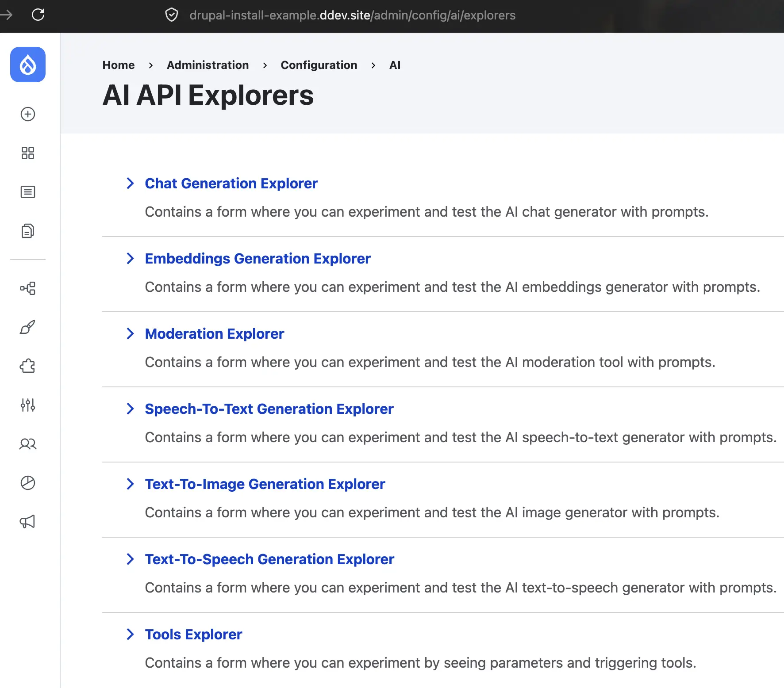Screen dimensions: 784x688
Task: Click description mentioning AI text-to-speech generator
Action: (x=461, y=588)
